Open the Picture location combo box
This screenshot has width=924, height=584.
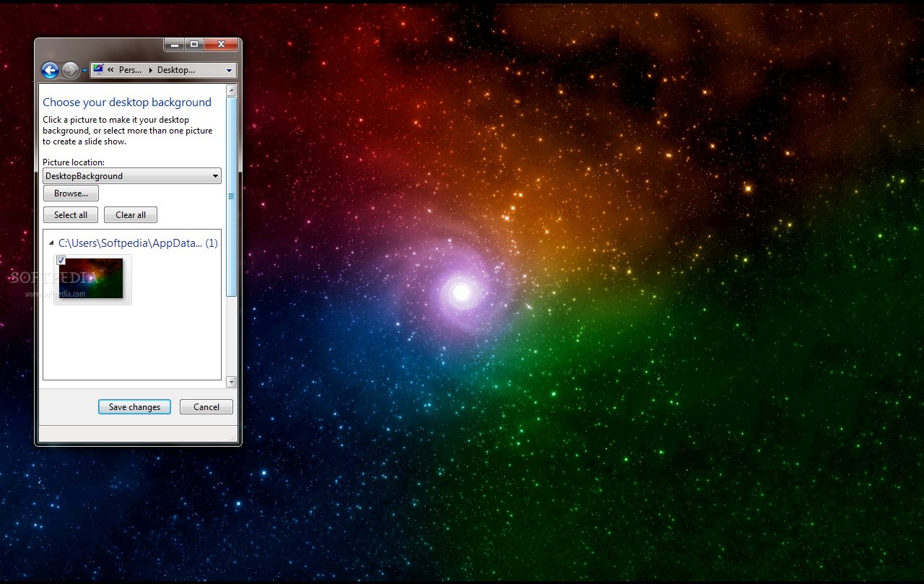tap(132, 176)
